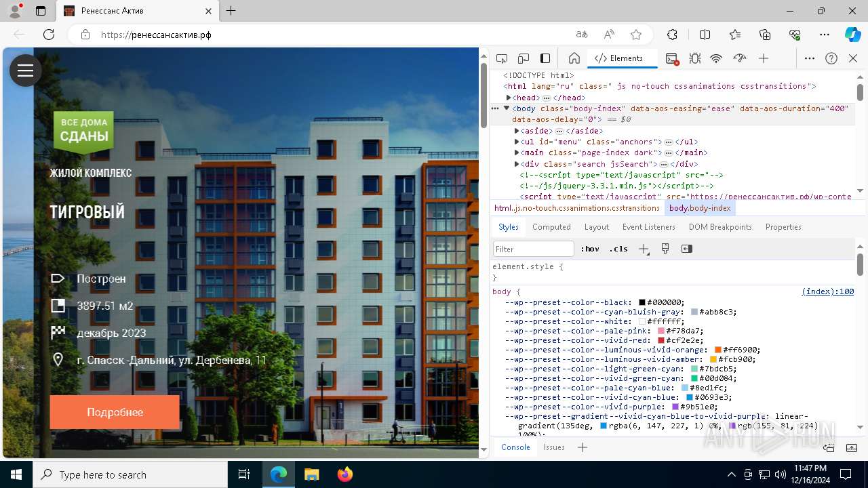Viewport: 868px width, 488px height.
Task: Open (index):100 source link
Action: click(x=827, y=291)
